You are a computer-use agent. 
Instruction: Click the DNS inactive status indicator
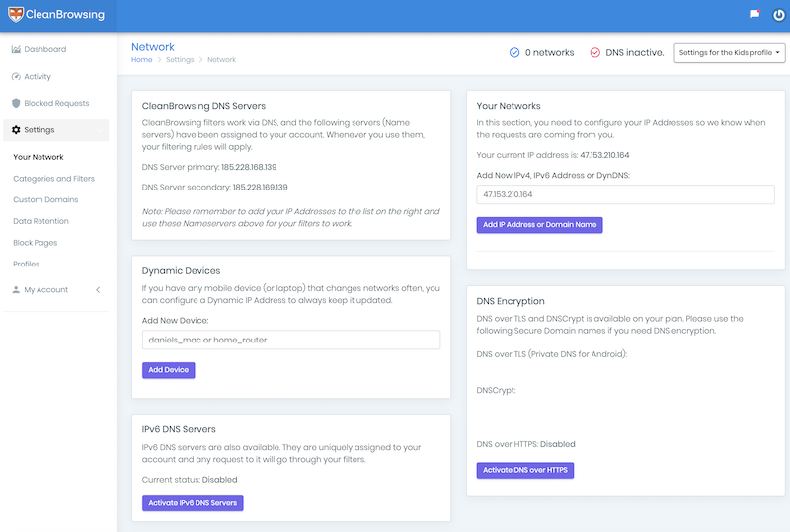click(x=595, y=53)
